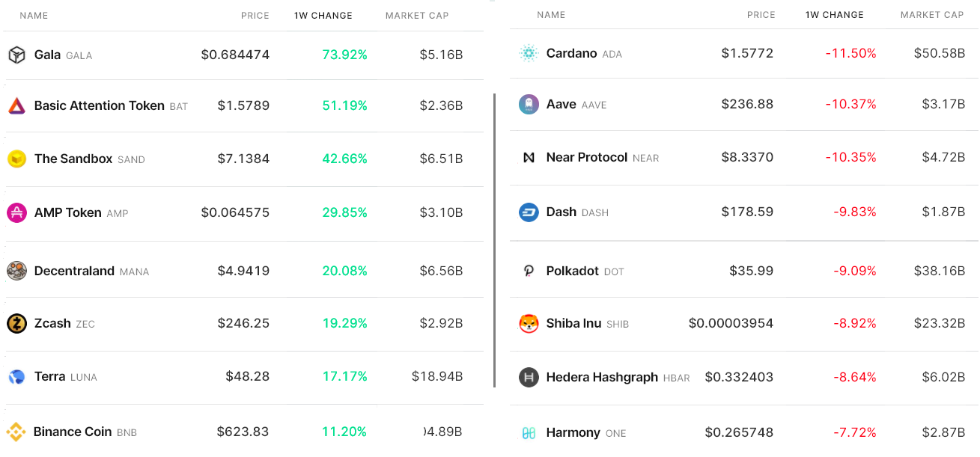
Task: Open the Cardano ADA icon
Action: click(x=529, y=53)
